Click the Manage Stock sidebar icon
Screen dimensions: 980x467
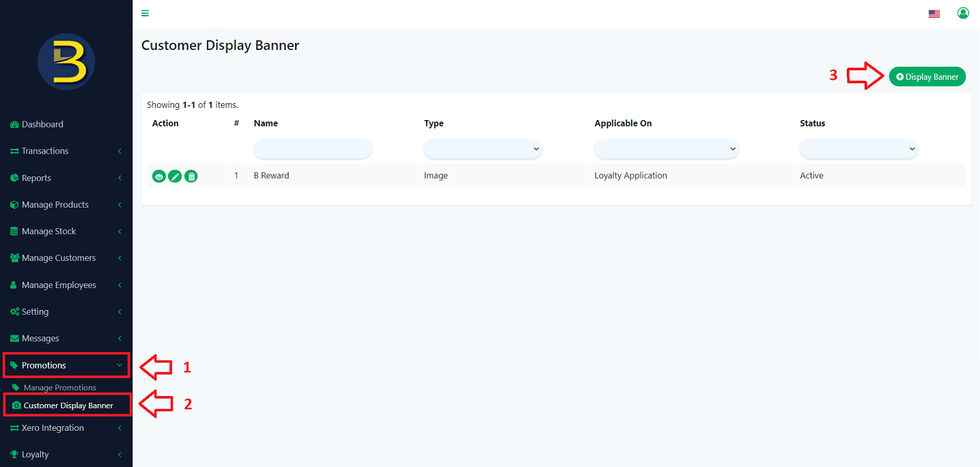click(x=14, y=231)
